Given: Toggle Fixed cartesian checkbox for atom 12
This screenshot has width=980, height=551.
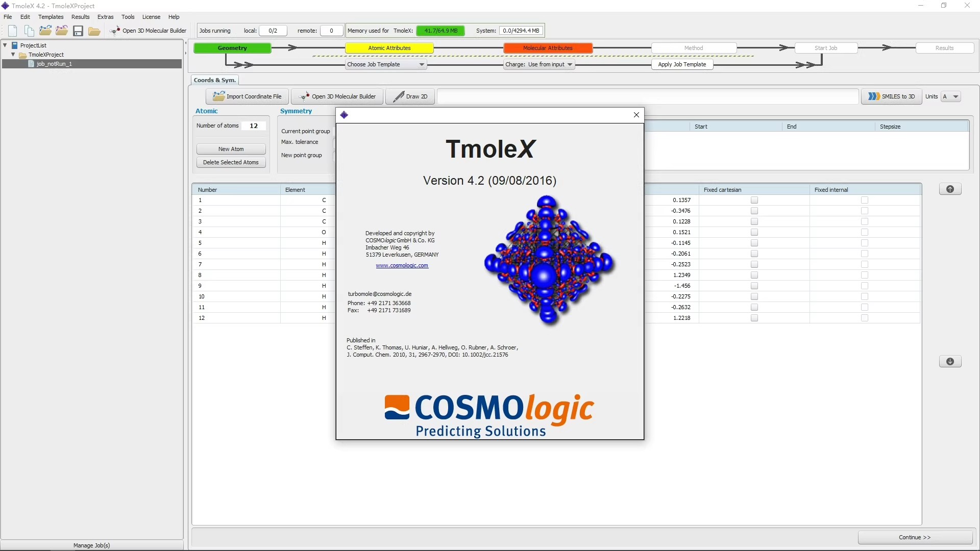Looking at the screenshot, I should [x=754, y=318].
